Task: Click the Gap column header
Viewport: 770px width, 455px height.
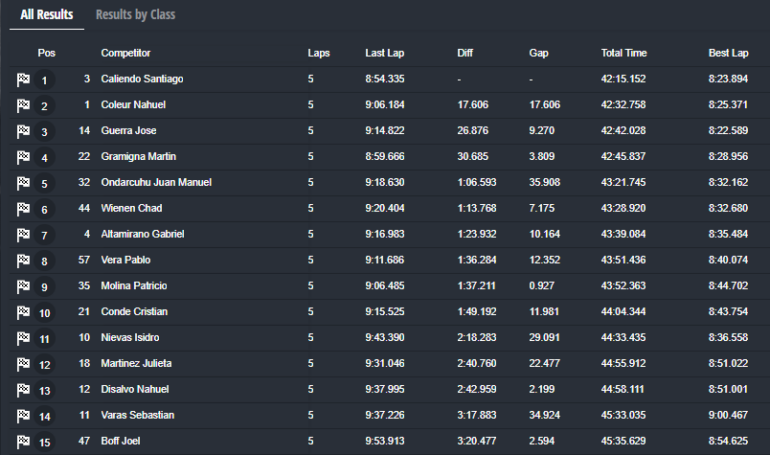Action: click(x=539, y=53)
